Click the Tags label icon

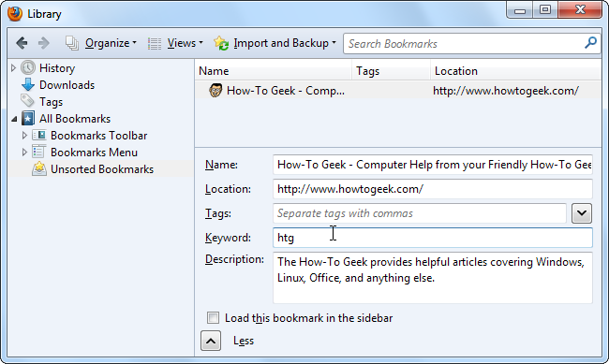27,101
